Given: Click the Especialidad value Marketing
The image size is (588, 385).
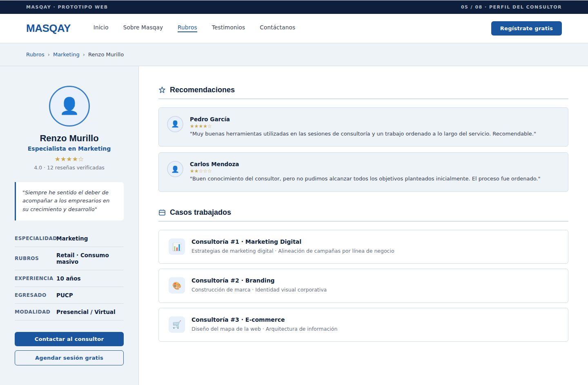Looking at the screenshot, I should pyautogui.click(x=72, y=238).
